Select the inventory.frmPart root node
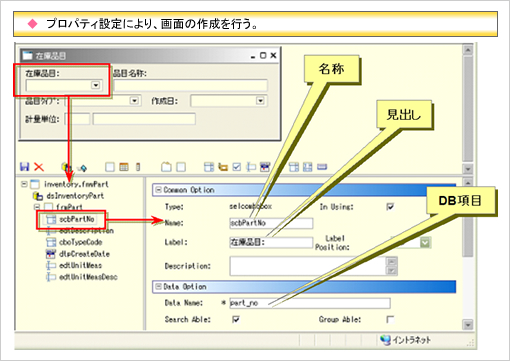The width and height of the screenshot is (510, 361). [76, 184]
